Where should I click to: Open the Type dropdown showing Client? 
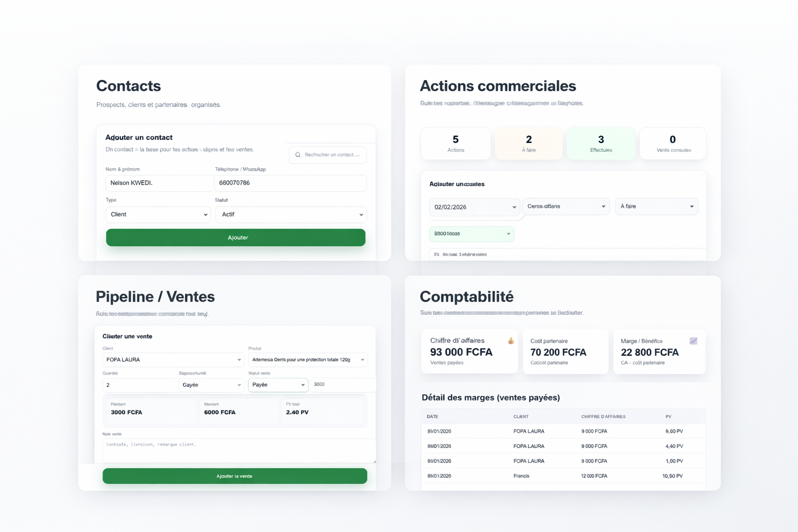click(x=158, y=215)
